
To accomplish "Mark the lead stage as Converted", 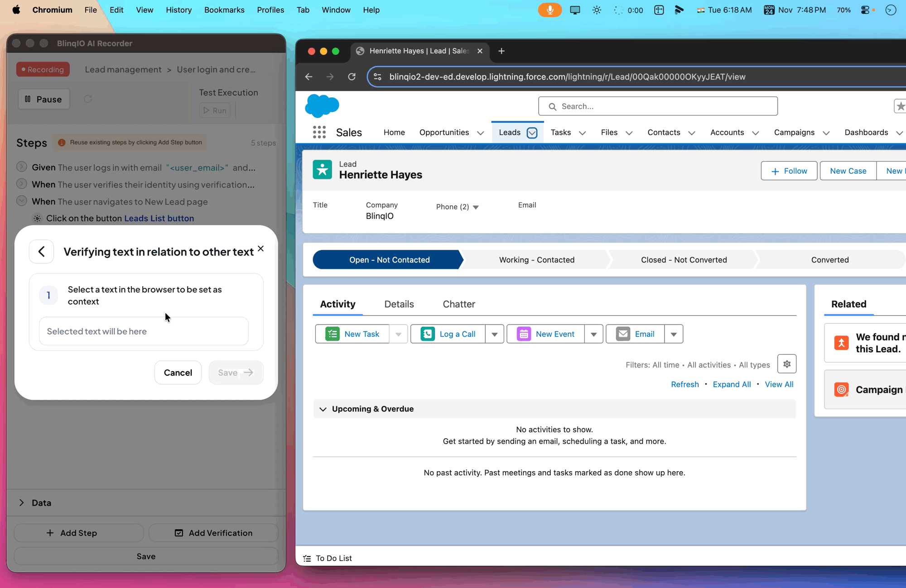I will 829,260.
